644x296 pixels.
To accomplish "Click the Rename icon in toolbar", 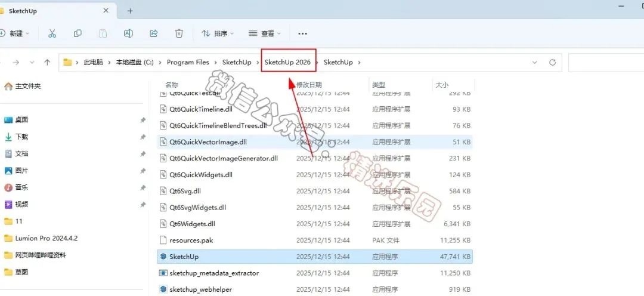I will pos(128,33).
